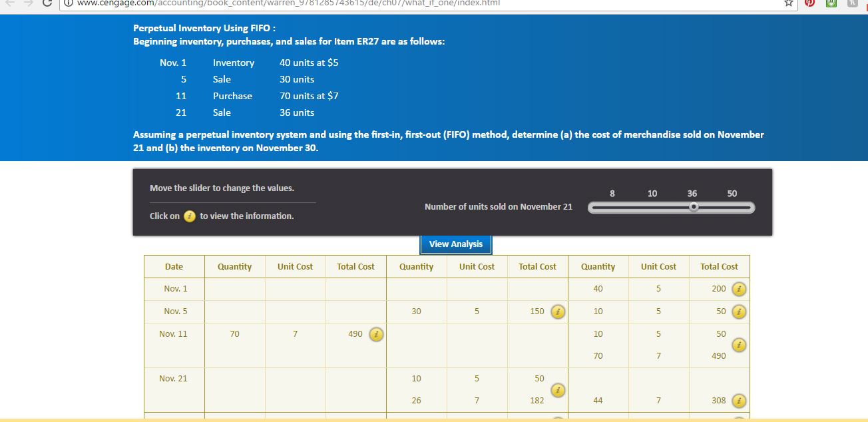
Task: View info coin on Nov. 11 inventory layers
Action: click(738, 345)
